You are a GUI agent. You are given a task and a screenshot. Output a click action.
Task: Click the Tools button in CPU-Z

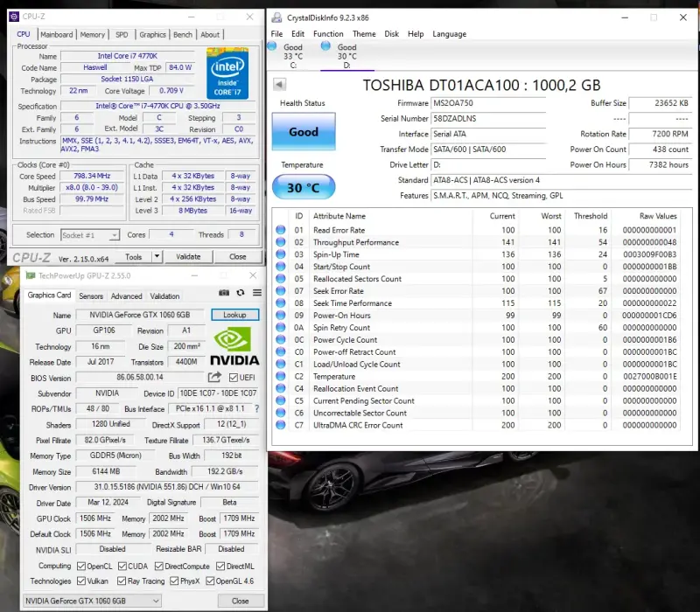134,256
